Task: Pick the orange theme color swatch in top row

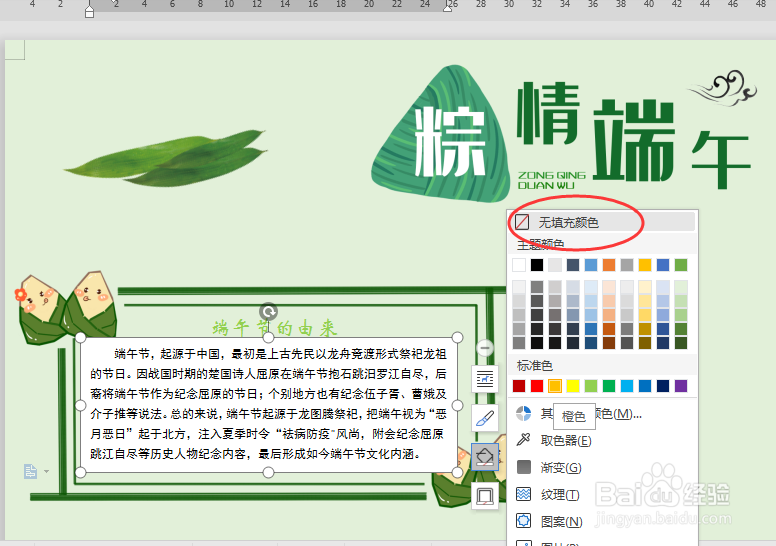Action: (609, 265)
